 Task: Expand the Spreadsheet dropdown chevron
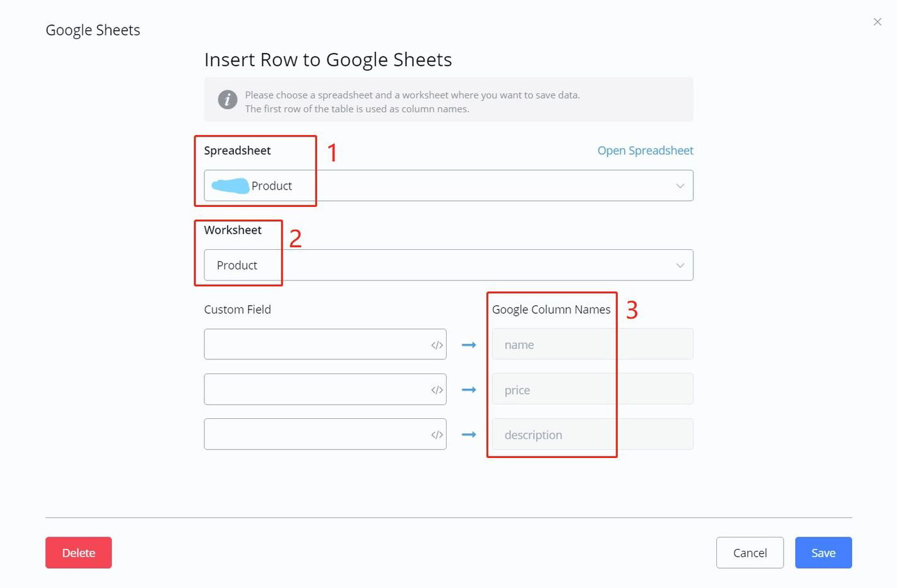[x=680, y=186]
